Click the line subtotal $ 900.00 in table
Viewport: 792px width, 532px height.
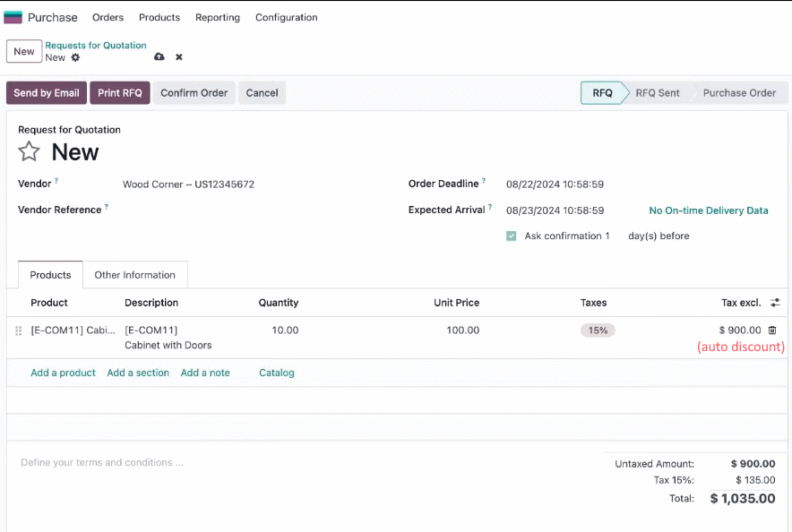point(740,330)
